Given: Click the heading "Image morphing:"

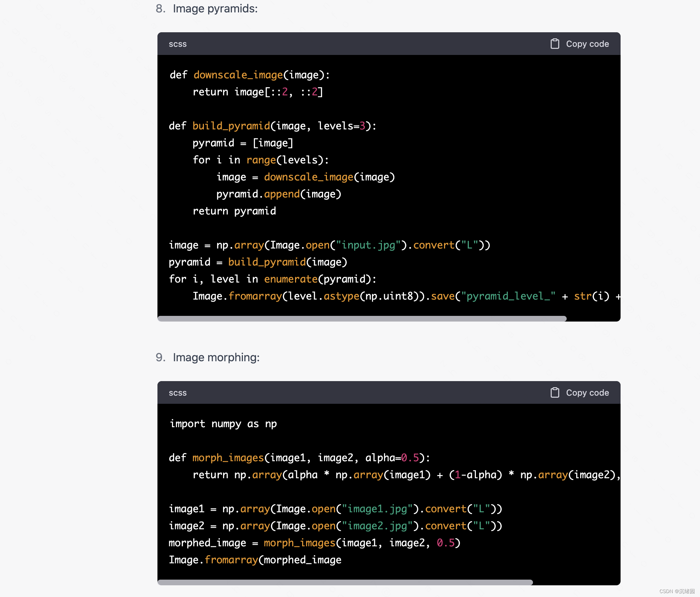Looking at the screenshot, I should pos(216,357).
